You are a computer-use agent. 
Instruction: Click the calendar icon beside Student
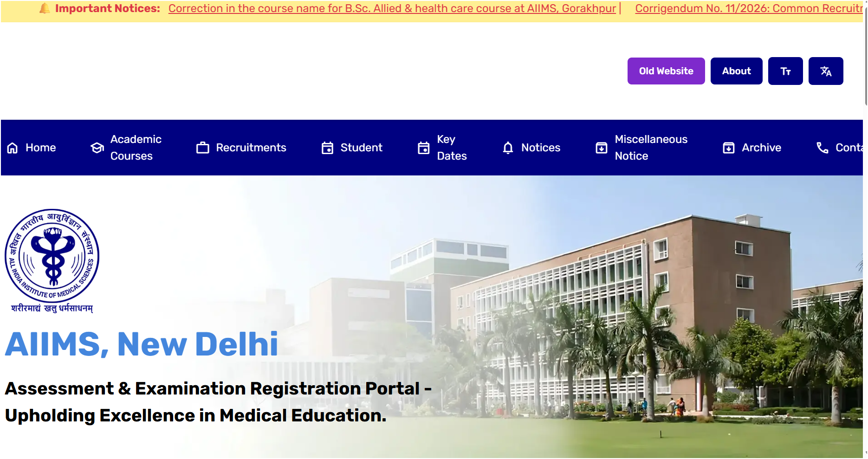[x=328, y=148]
